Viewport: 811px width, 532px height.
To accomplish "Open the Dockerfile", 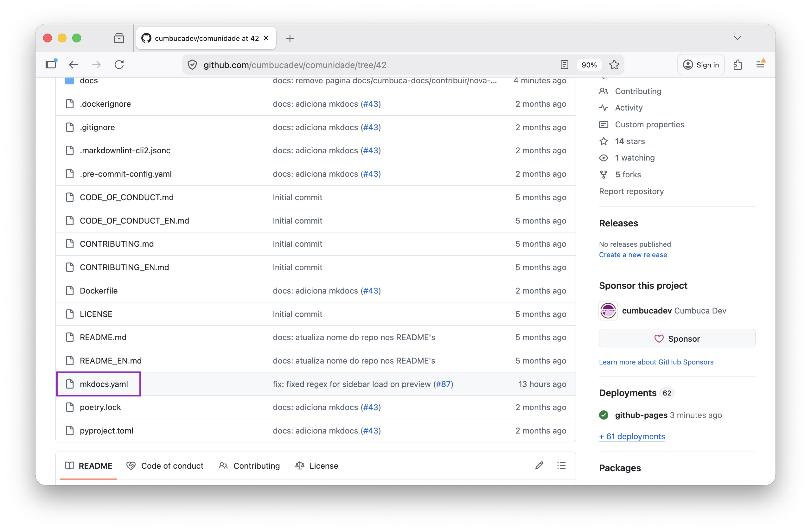I will click(99, 291).
